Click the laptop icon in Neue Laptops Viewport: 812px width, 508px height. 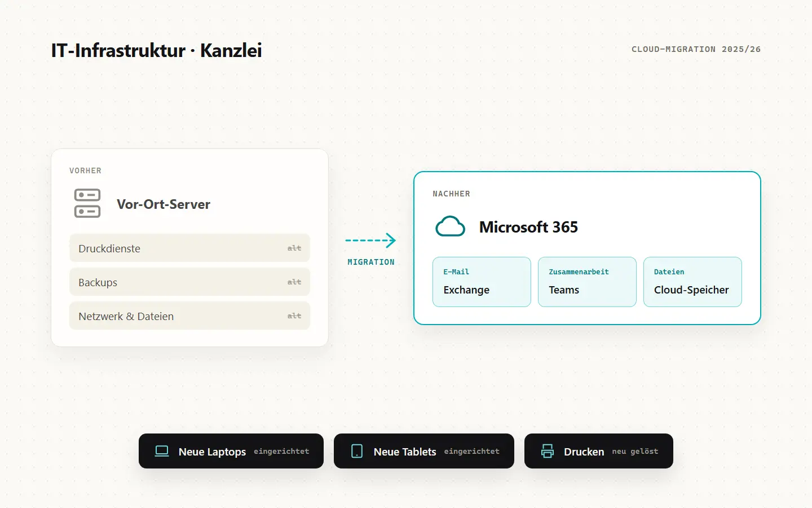[162, 451]
